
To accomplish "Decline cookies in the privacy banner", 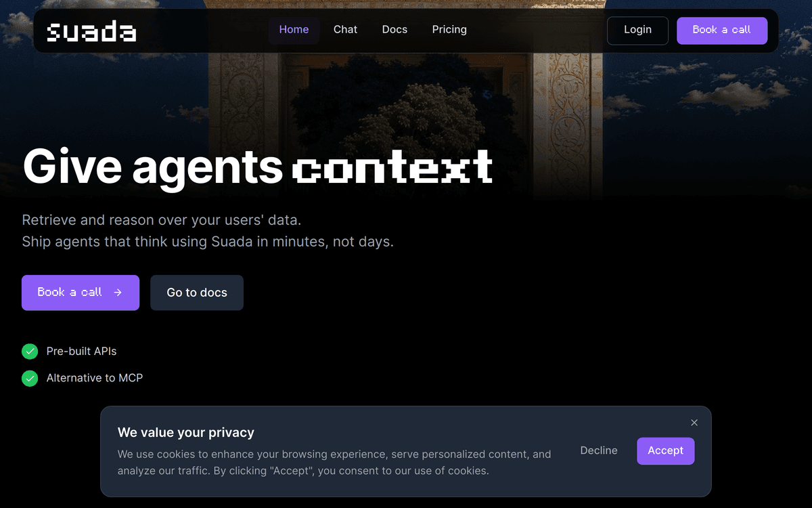I will (599, 450).
